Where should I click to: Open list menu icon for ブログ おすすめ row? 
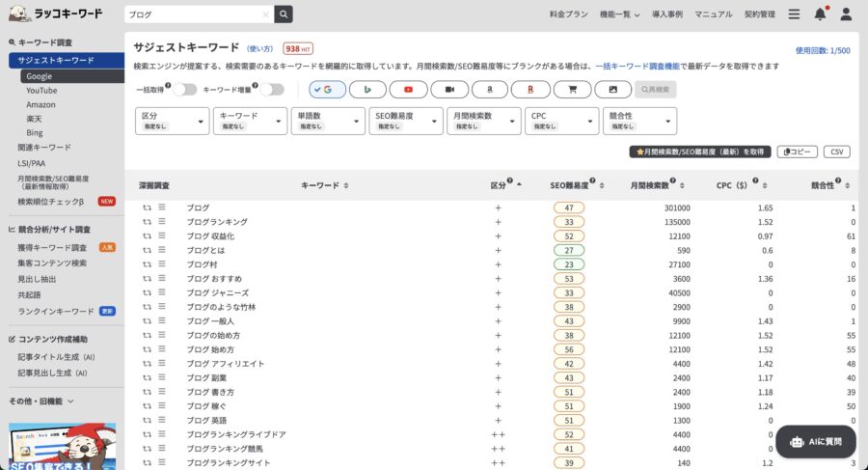pyautogui.click(x=162, y=278)
